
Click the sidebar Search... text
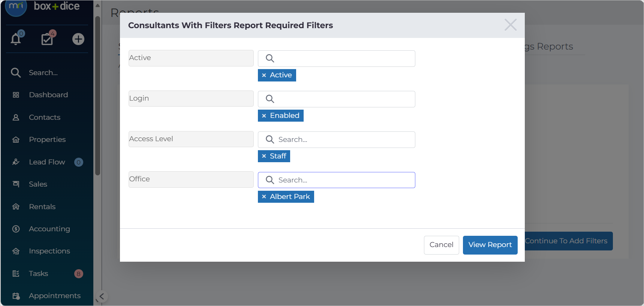click(x=43, y=73)
